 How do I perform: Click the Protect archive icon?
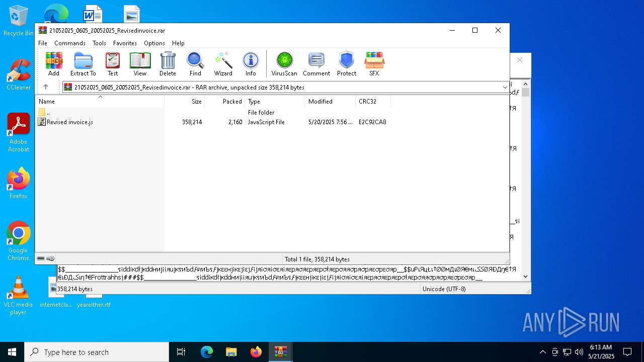[x=347, y=64]
